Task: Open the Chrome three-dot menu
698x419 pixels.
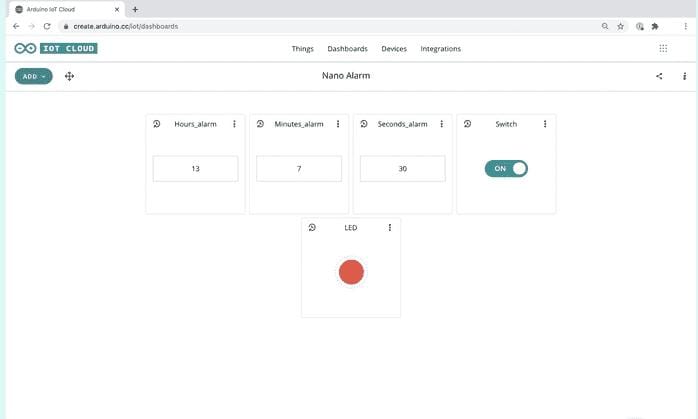Action: (686, 26)
